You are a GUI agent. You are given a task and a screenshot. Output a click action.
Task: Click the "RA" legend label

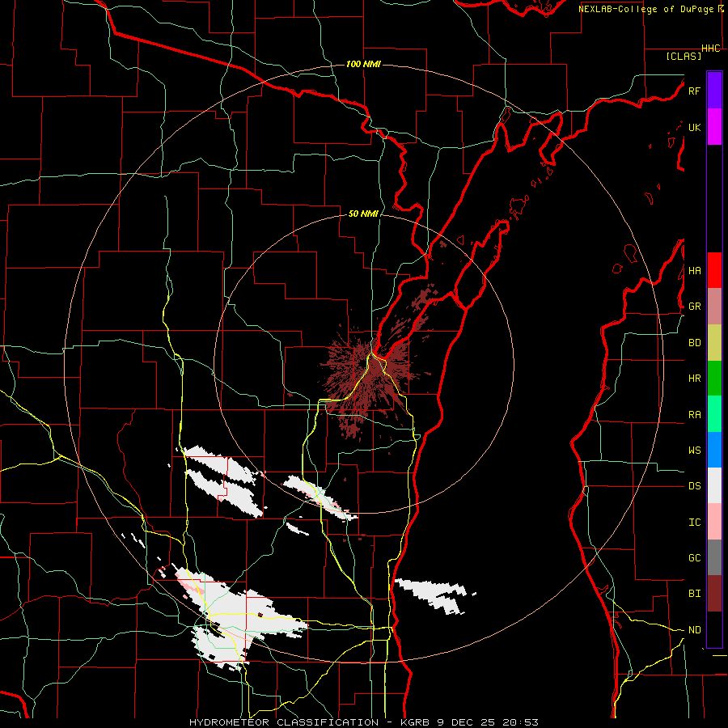(694, 415)
